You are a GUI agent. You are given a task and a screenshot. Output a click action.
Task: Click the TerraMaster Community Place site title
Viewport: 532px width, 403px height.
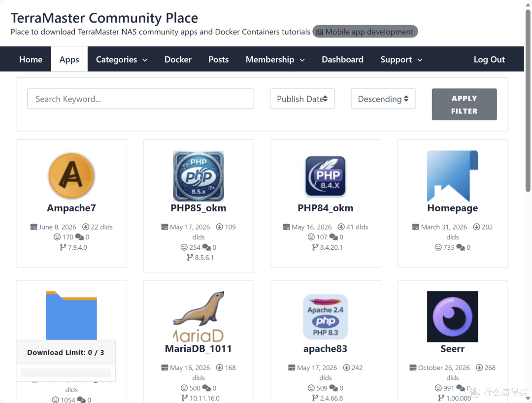(104, 18)
